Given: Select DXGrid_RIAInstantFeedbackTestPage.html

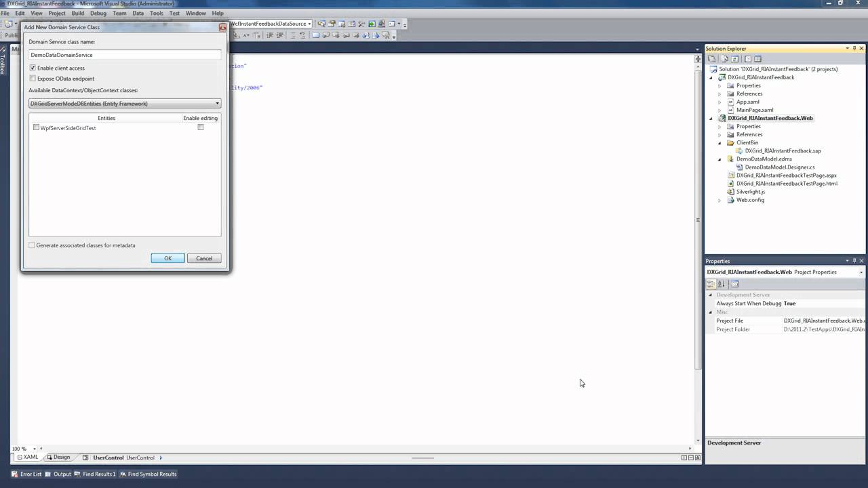Looking at the screenshot, I should pyautogui.click(x=787, y=184).
